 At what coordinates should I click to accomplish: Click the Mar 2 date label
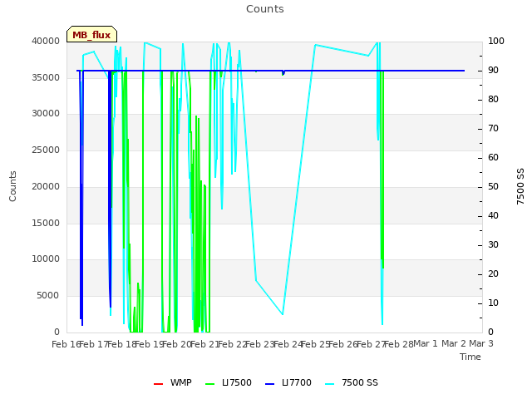pyautogui.click(x=454, y=343)
